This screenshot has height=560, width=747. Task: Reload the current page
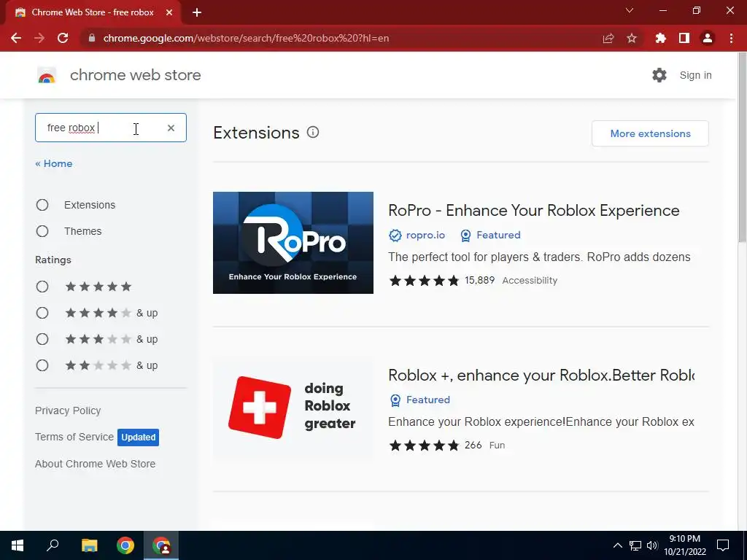coord(63,38)
